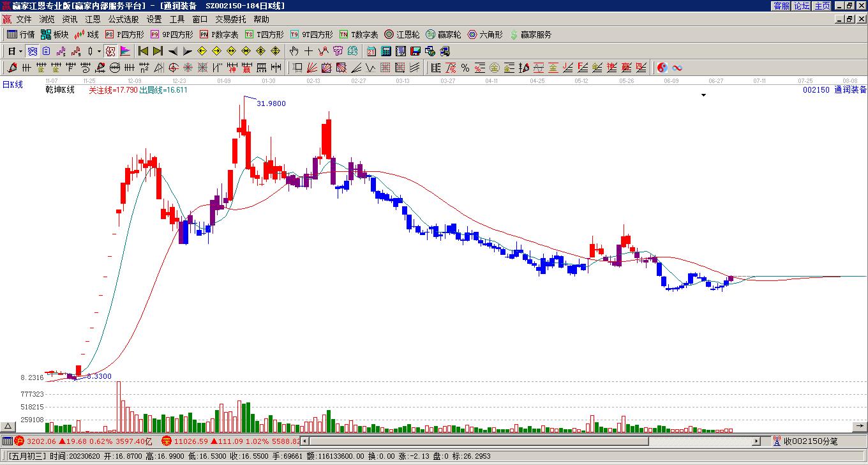Jump to first bar with skip-start icon
This screenshot has height=465, width=868.
click(143, 51)
